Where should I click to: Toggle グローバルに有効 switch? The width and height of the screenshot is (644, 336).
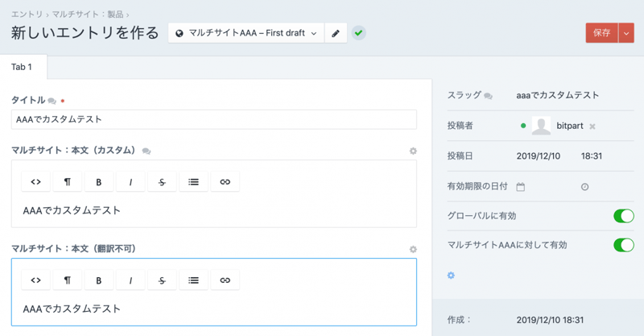click(x=623, y=216)
